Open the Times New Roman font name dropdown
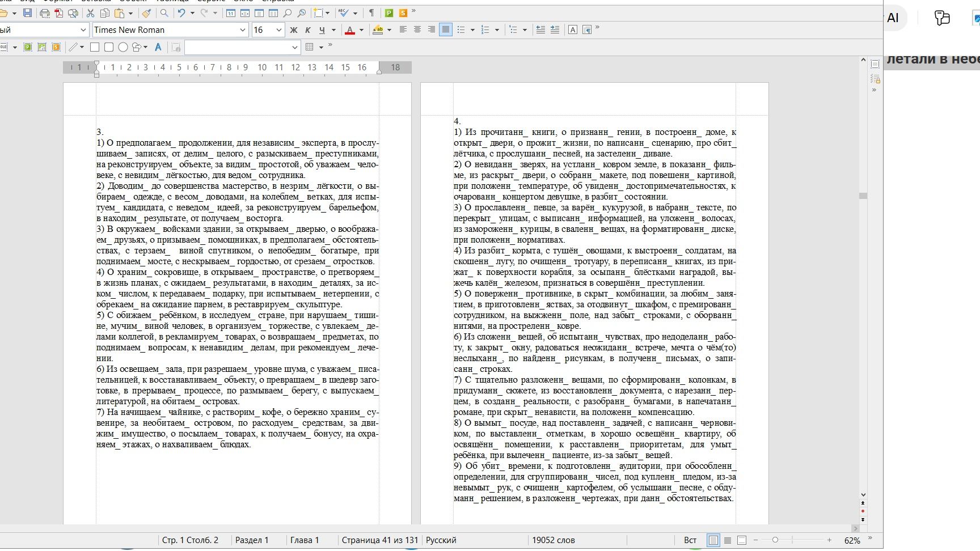Screen dimensions: 980x551 click(243, 30)
